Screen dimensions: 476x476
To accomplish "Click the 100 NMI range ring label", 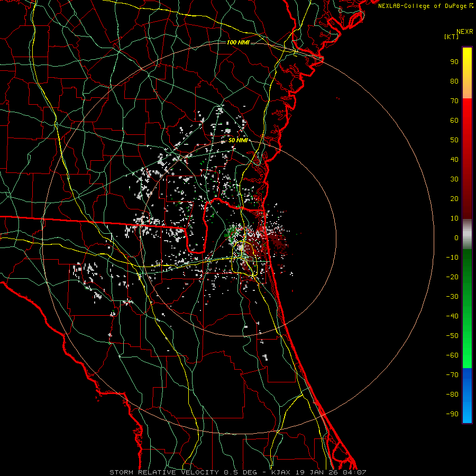I will (238, 42).
